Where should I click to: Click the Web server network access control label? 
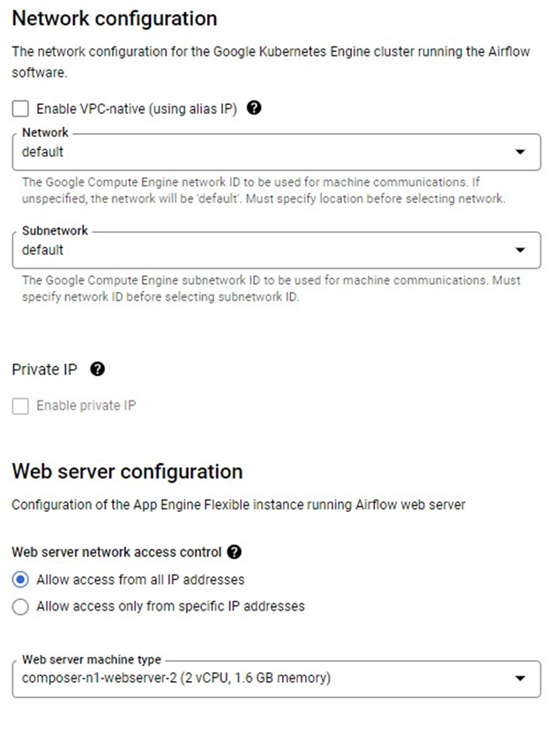[116, 552]
